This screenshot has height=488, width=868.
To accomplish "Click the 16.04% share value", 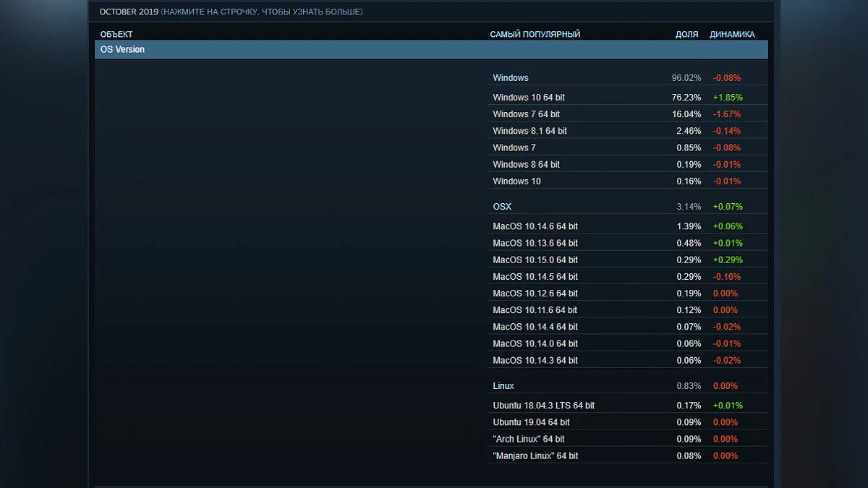I will pos(686,114).
